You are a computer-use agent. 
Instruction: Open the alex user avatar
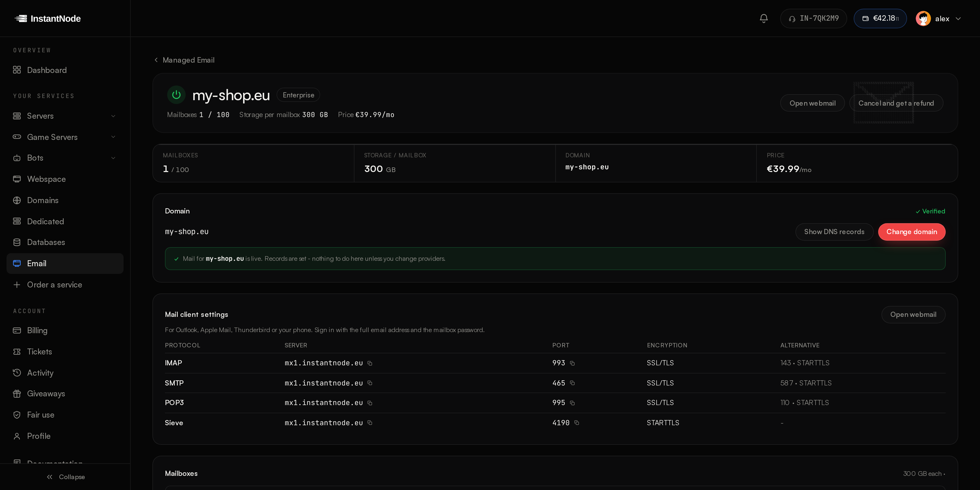click(923, 18)
